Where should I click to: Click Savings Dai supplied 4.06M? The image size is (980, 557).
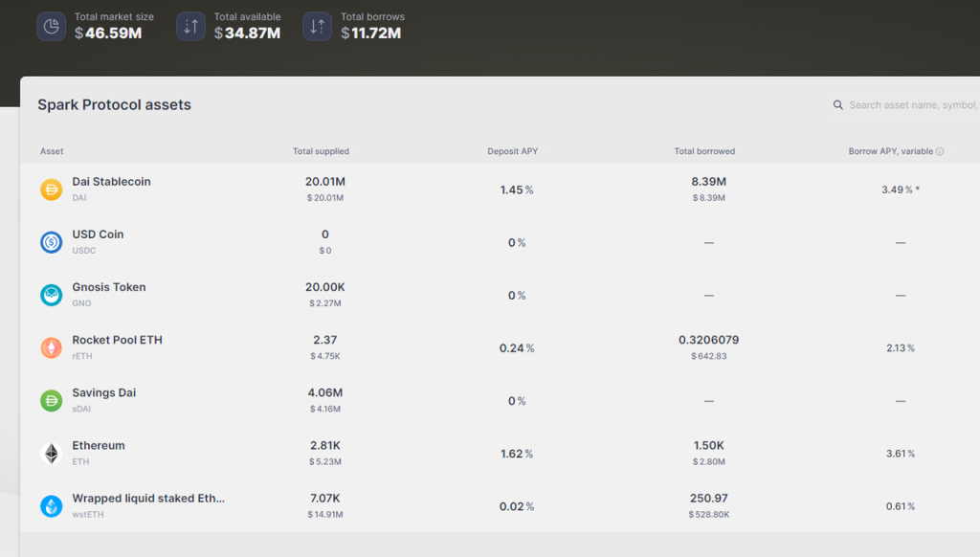[325, 392]
